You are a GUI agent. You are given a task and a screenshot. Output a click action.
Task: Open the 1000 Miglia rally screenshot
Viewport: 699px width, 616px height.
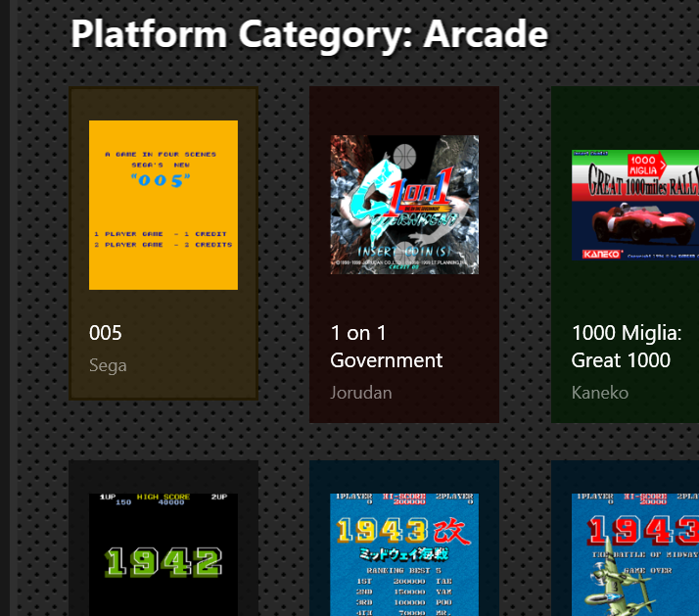[x=635, y=205]
